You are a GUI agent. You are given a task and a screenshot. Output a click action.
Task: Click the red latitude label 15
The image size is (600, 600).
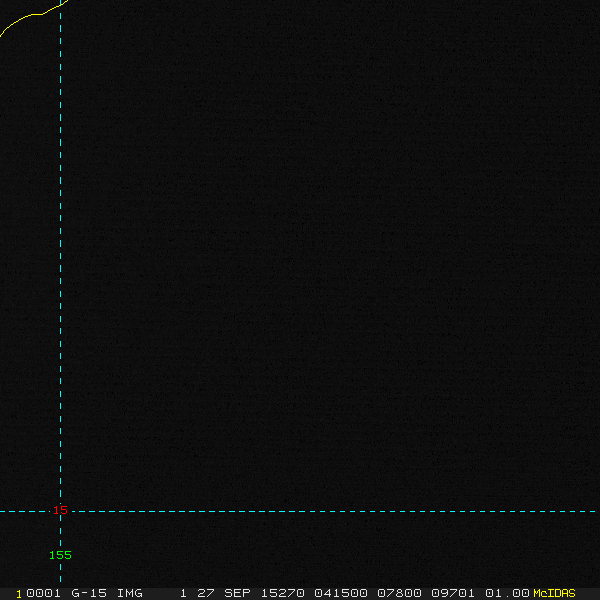pos(60,510)
